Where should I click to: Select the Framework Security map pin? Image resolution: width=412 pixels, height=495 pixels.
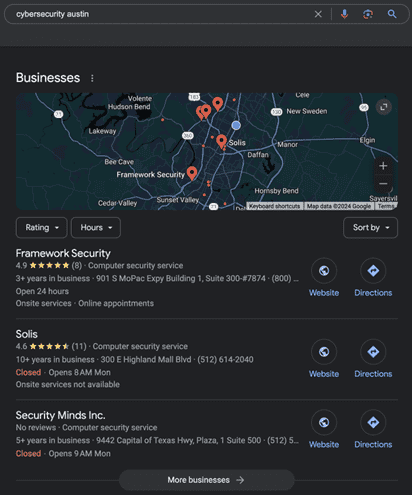(x=192, y=173)
